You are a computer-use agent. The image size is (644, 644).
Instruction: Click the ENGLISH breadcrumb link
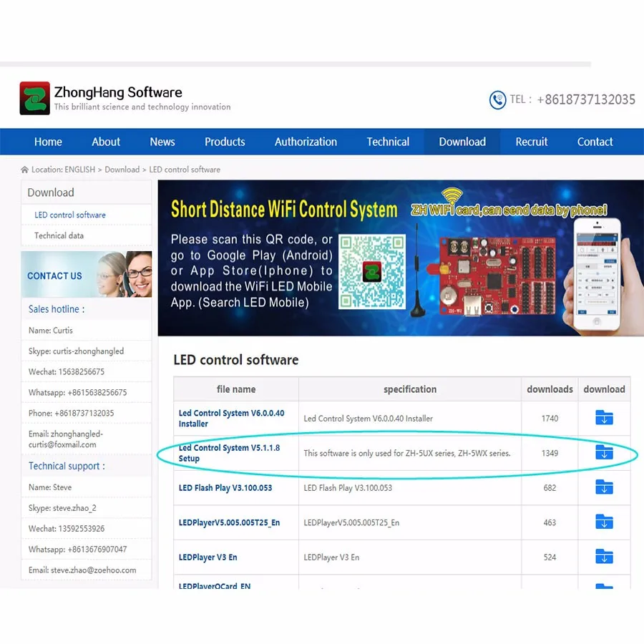79,170
